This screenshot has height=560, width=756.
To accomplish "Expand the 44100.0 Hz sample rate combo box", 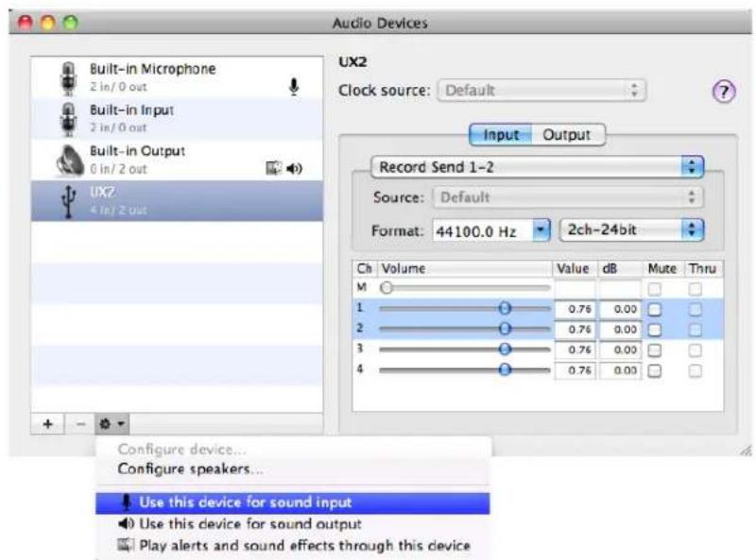I will (541, 230).
